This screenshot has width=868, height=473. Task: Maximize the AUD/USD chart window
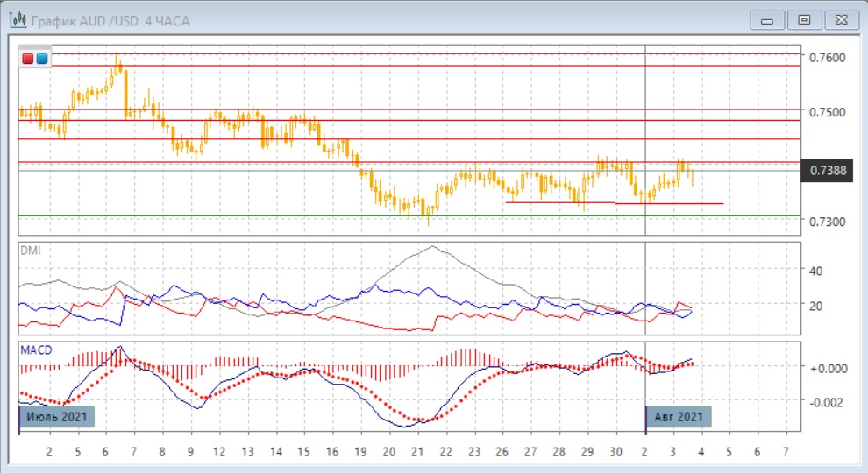coord(805,19)
